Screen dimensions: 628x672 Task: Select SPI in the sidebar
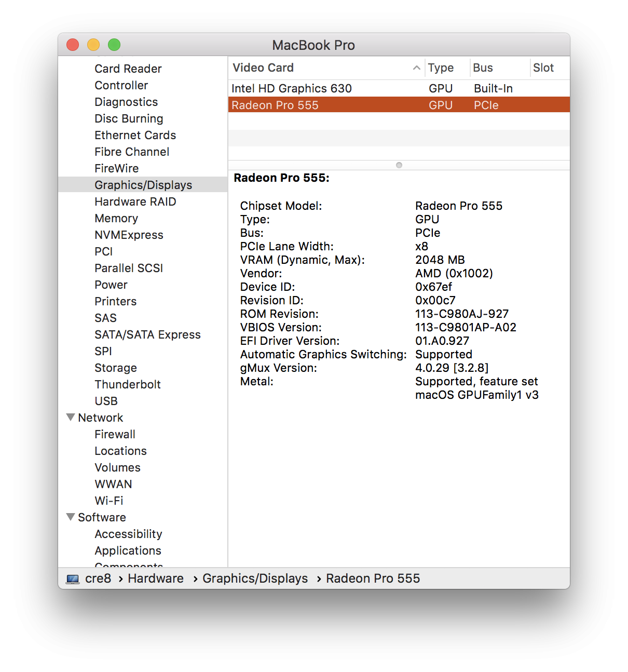pos(103,351)
